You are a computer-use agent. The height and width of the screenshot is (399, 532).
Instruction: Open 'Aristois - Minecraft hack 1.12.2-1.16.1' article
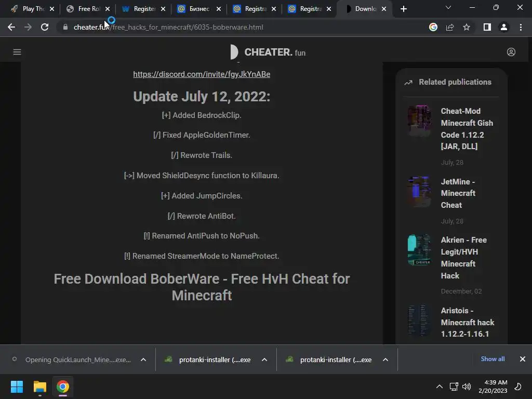(467, 322)
